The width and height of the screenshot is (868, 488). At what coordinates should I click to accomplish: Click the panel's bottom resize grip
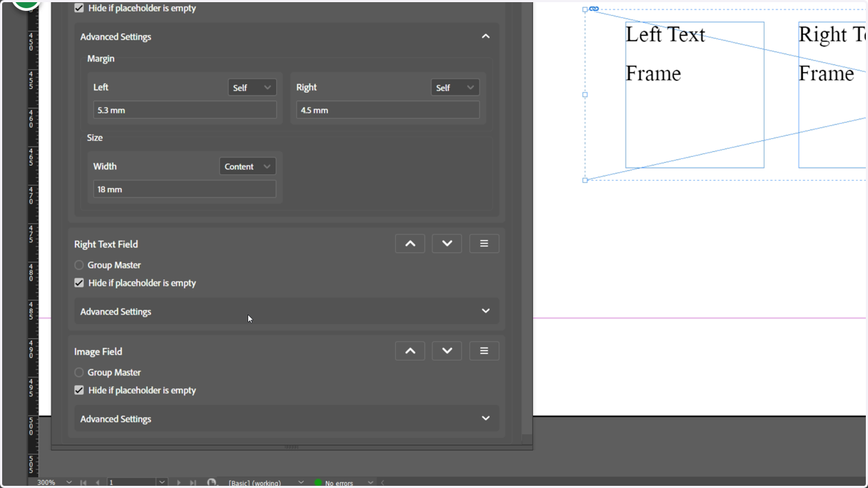point(292,447)
